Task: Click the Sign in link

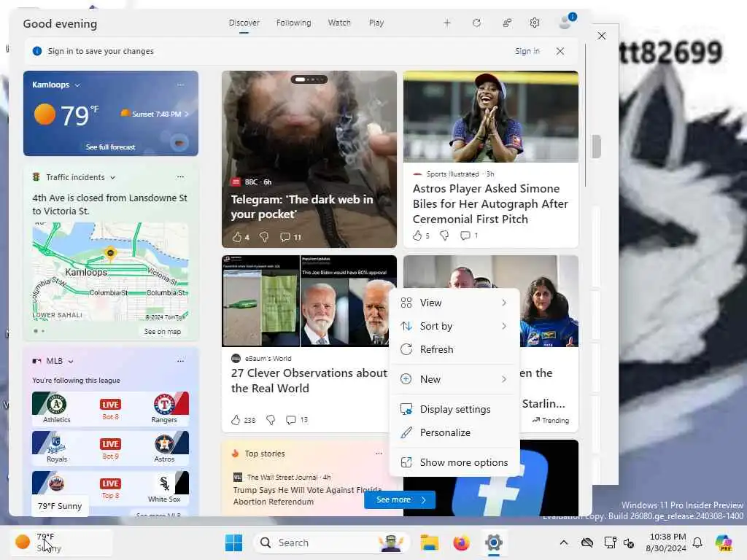Action: click(527, 51)
